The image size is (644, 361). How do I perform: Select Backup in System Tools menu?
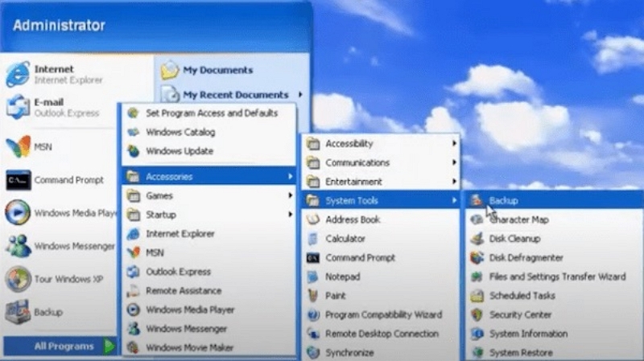coord(555,201)
